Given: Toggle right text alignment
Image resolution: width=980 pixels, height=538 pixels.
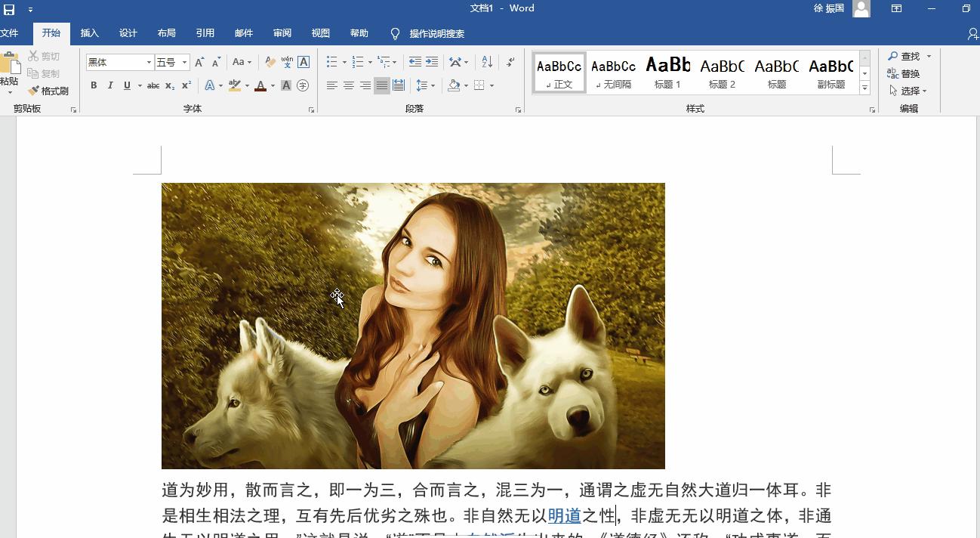Looking at the screenshot, I should (365, 85).
